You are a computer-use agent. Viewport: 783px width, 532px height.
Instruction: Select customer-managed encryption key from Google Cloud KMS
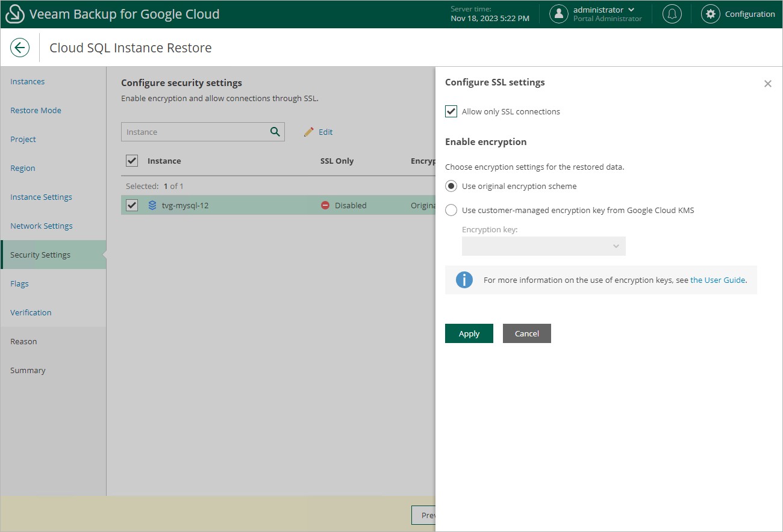[451, 210]
